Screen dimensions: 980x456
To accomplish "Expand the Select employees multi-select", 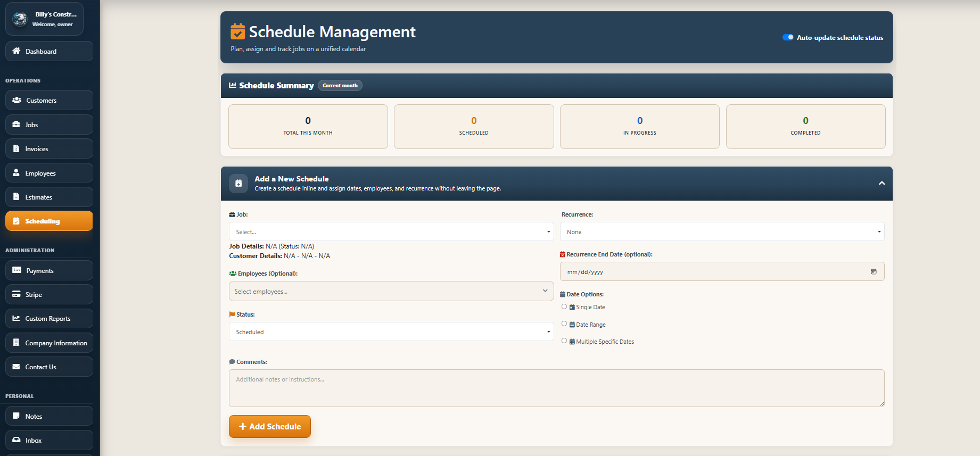I will [391, 291].
